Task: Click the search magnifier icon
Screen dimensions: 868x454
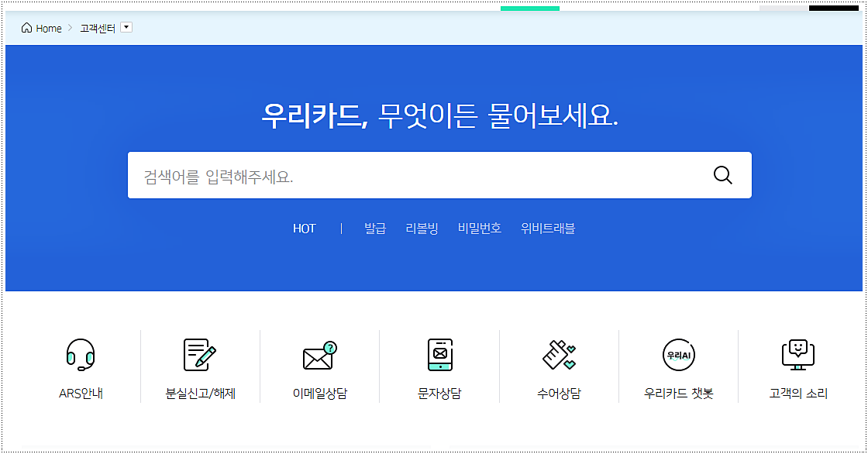Action: [x=722, y=174]
